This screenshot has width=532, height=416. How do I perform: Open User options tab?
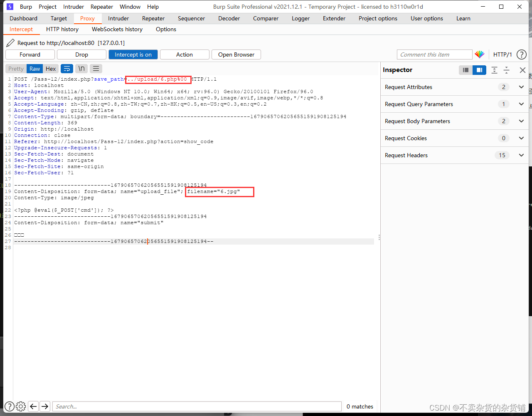427,18
